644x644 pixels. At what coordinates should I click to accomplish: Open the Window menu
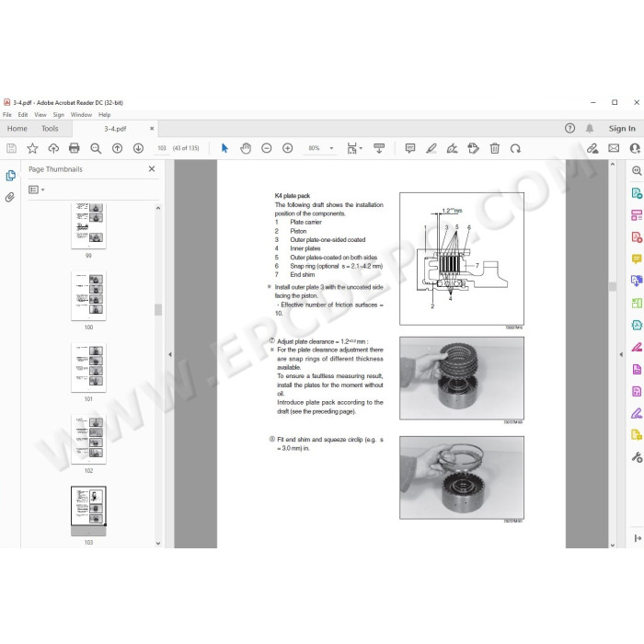[81, 115]
